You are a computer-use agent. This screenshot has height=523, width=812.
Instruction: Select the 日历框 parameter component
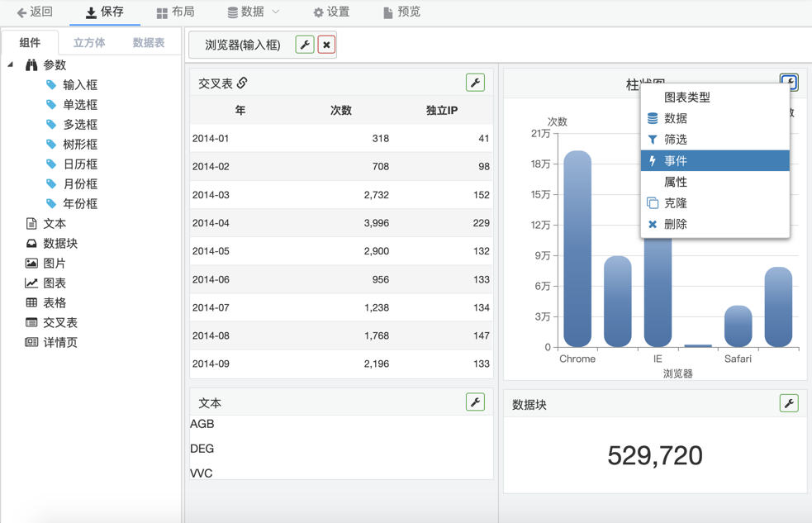click(x=80, y=164)
